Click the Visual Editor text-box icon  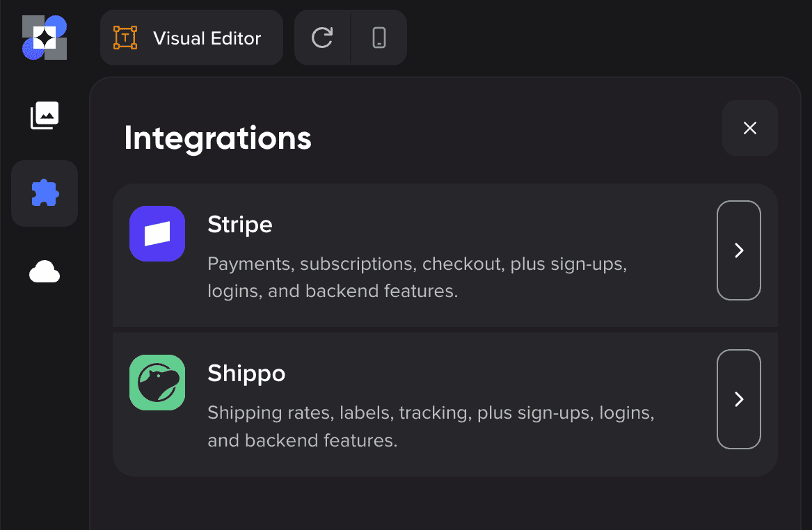tap(125, 38)
